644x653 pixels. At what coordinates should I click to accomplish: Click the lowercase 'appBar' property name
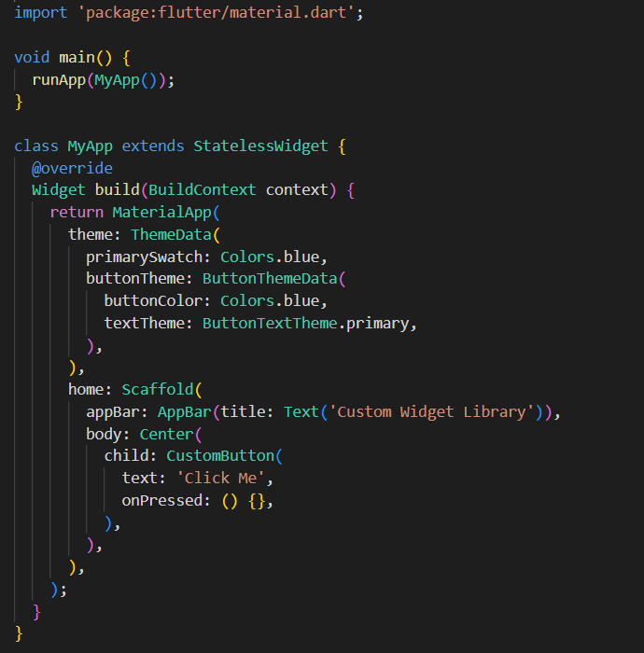[x=113, y=412]
